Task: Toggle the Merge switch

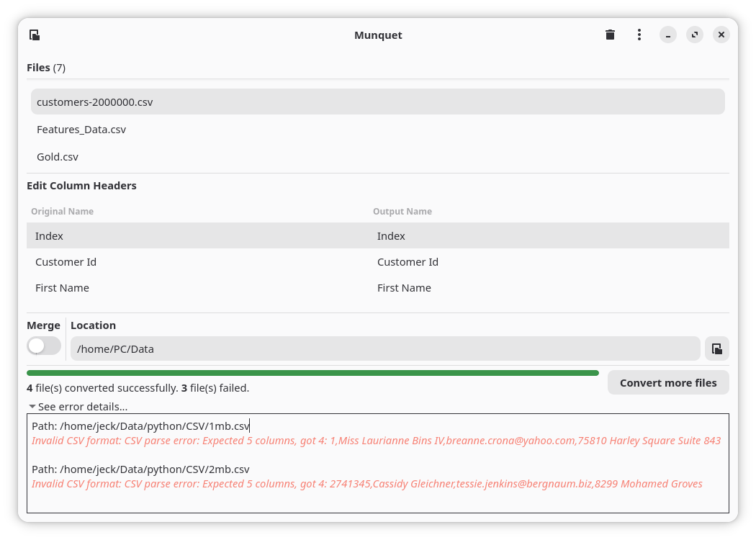Action: coord(44,346)
